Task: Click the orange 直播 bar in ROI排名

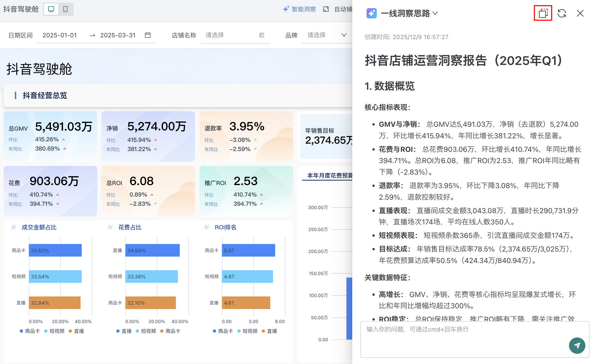Action: click(246, 303)
